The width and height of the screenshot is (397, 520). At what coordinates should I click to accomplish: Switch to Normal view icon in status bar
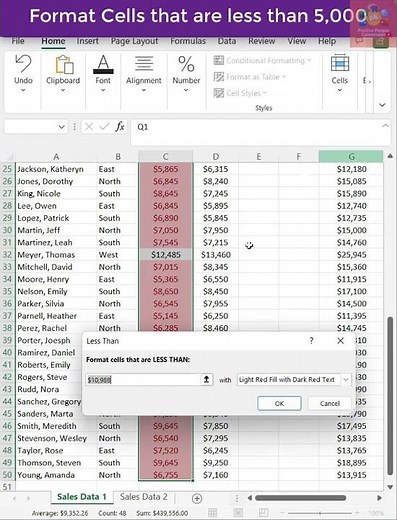click(212, 512)
